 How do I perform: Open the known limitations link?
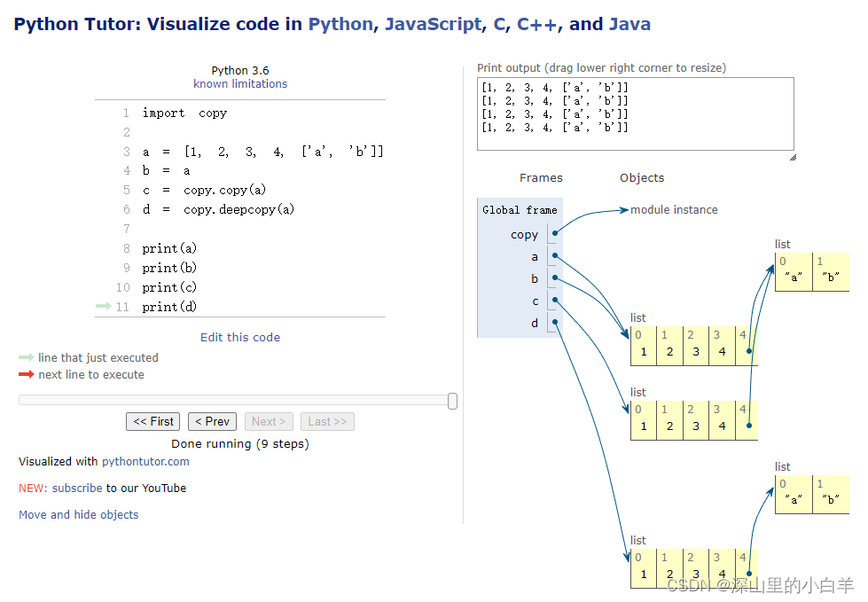[x=240, y=84]
